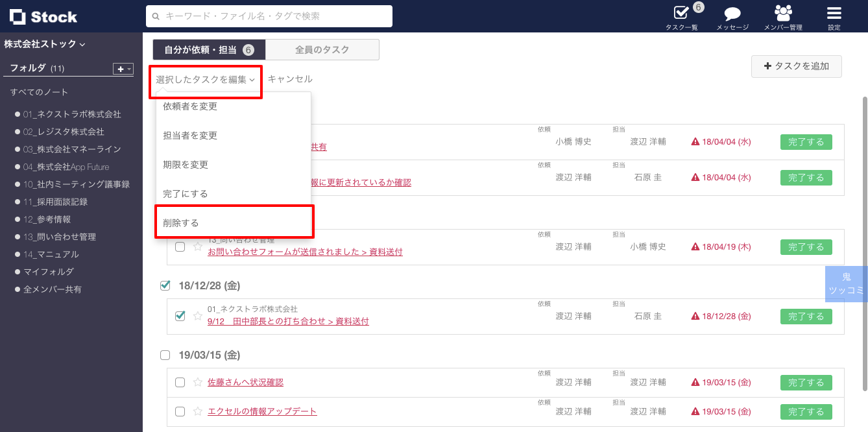This screenshot has height=432, width=868.
Task: Open the folder add plus dropdown
Action: 123,69
